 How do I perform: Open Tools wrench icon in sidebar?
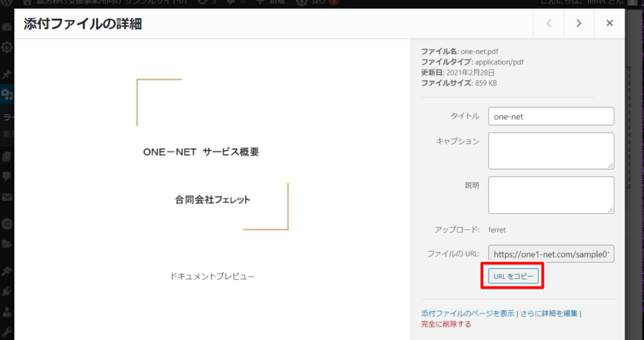tap(7, 331)
